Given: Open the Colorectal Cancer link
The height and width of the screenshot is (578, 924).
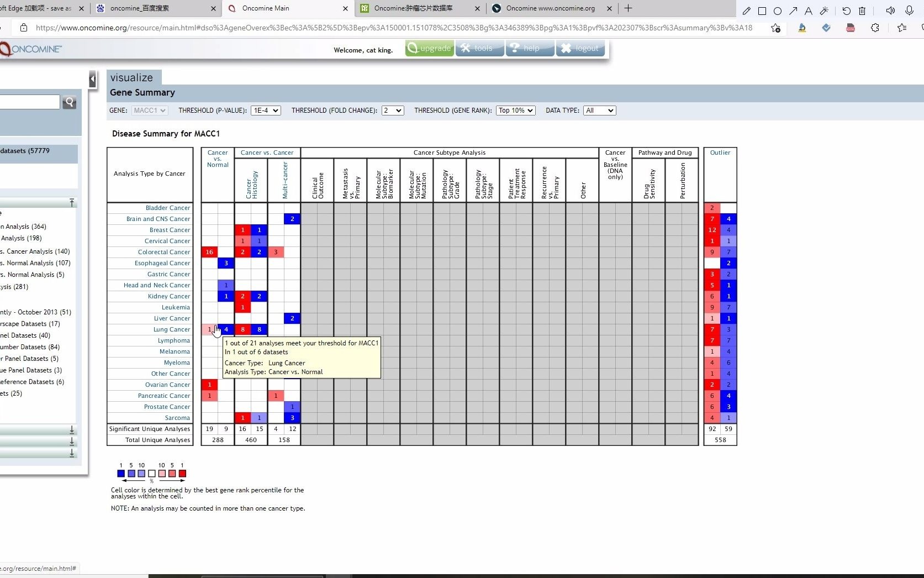Looking at the screenshot, I should pyautogui.click(x=164, y=252).
